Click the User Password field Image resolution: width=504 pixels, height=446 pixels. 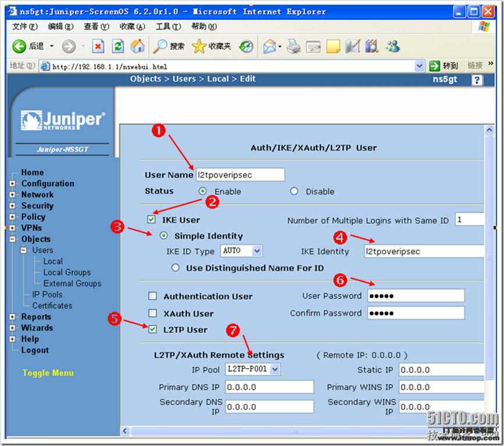(416, 296)
